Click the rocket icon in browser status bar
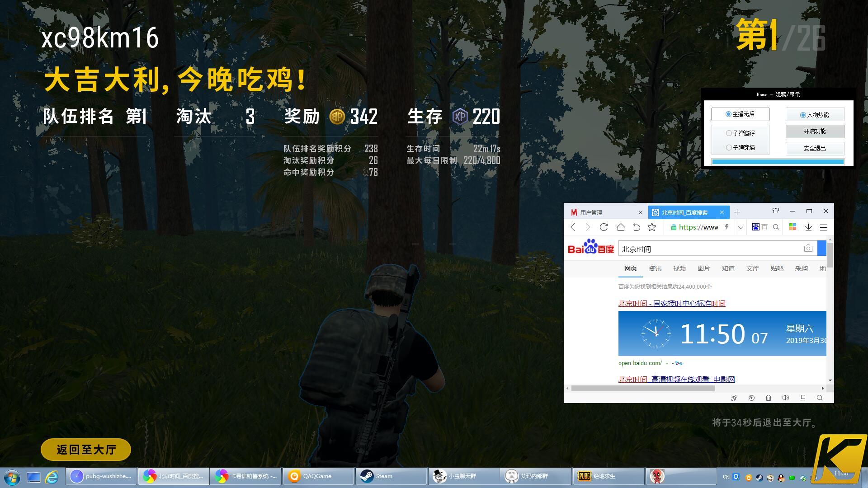868x488 pixels. (x=734, y=398)
